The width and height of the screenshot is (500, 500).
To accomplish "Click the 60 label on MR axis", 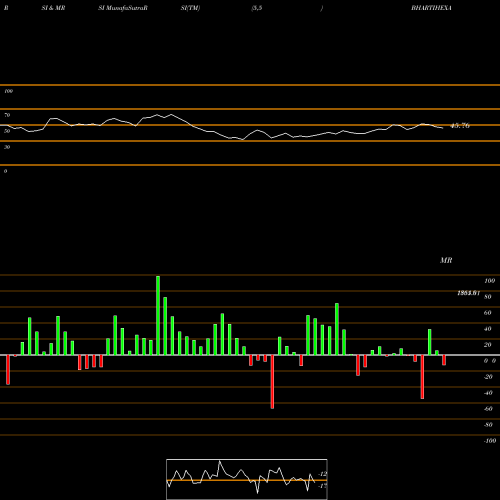I will click(488, 313).
